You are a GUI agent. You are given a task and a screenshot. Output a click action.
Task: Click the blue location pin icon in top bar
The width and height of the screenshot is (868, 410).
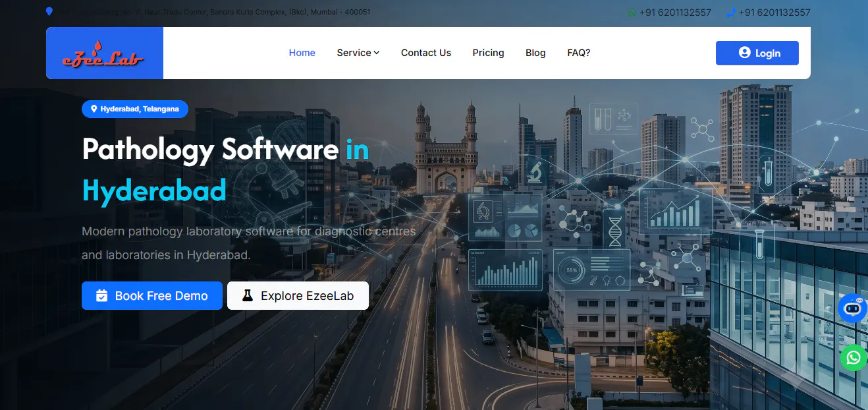(x=49, y=11)
